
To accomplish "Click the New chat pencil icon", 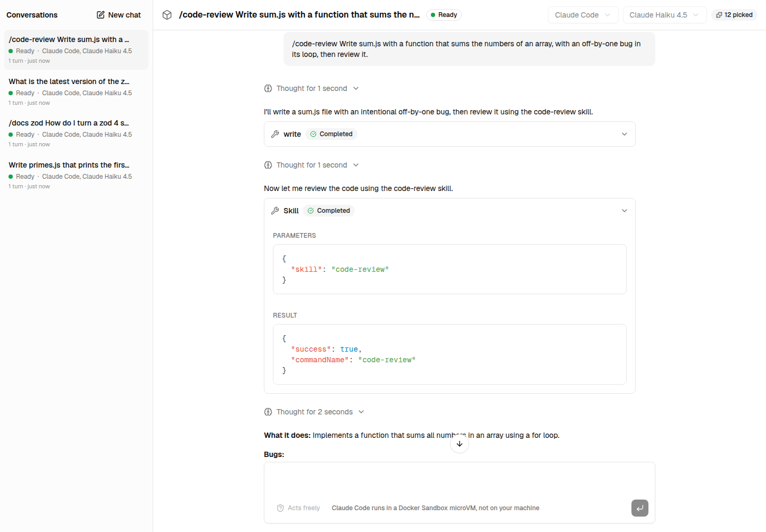I will click(x=101, y=15).
